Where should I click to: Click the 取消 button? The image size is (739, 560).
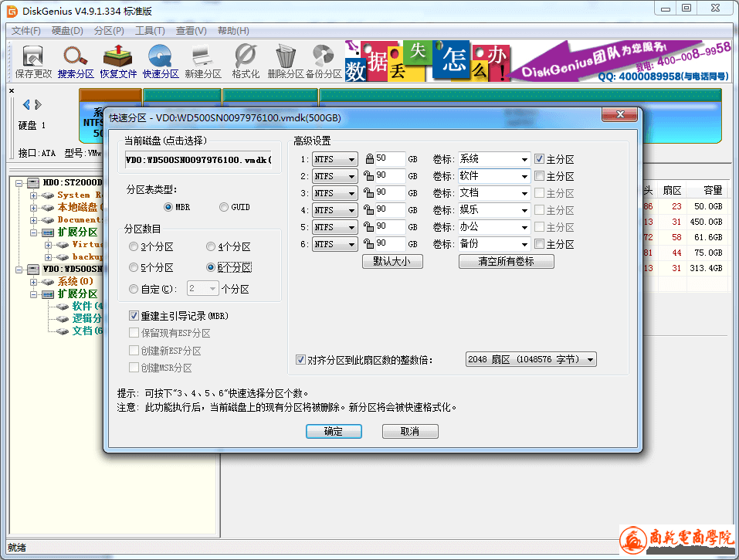410,431
